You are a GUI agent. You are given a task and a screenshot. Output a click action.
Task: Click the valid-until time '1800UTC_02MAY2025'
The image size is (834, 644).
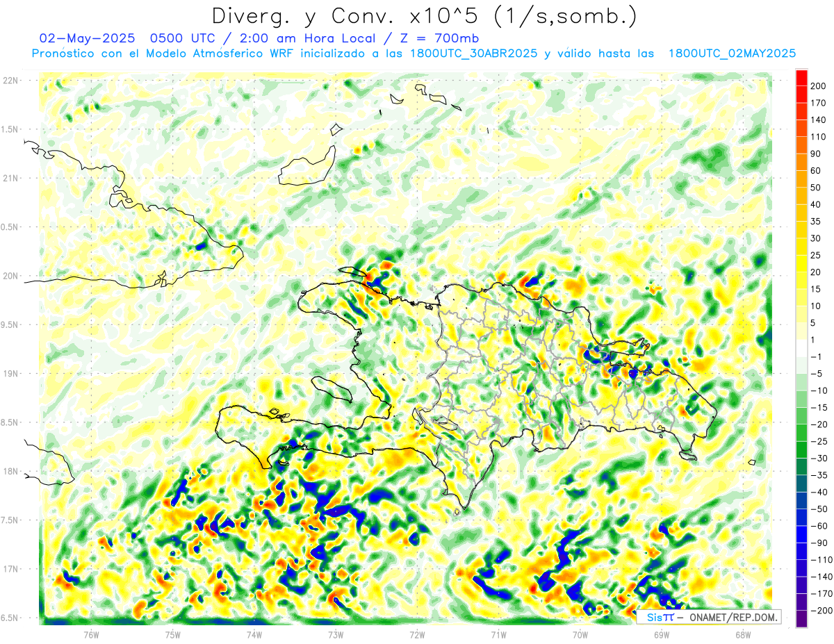[x=732, y=53]
